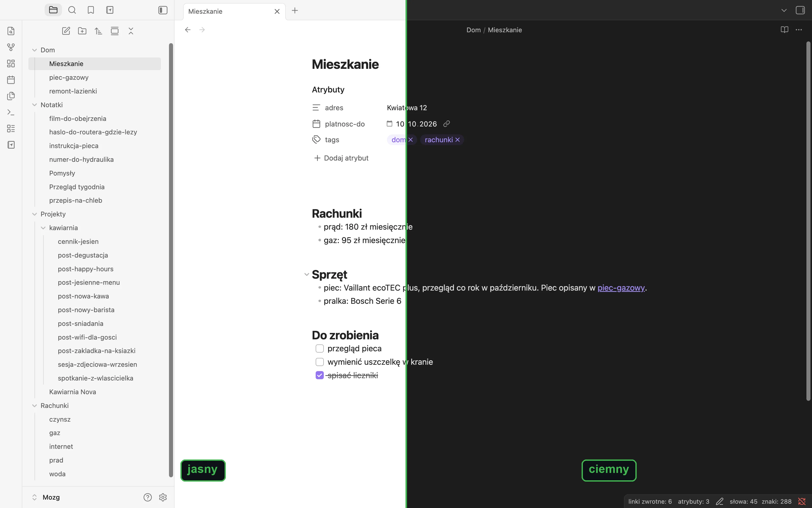812x508 pixels.
Task: Open more options three-dot menu
Action: pos(799,29)
